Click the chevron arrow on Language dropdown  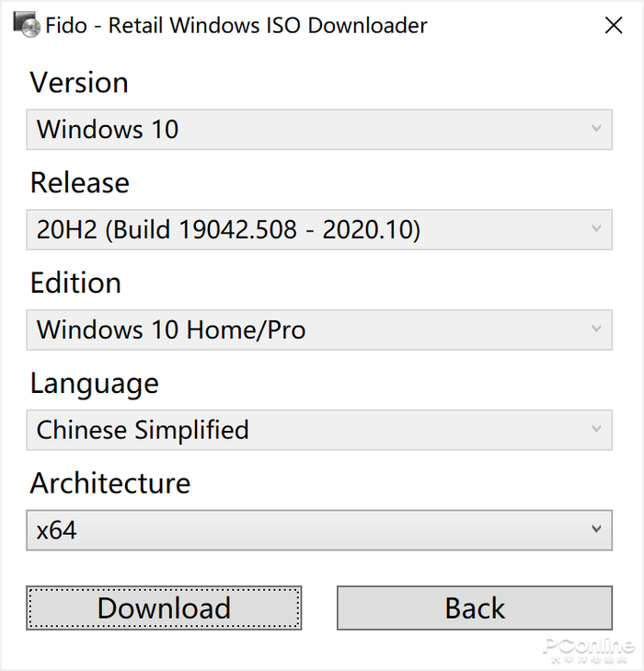tap(596, 430)
